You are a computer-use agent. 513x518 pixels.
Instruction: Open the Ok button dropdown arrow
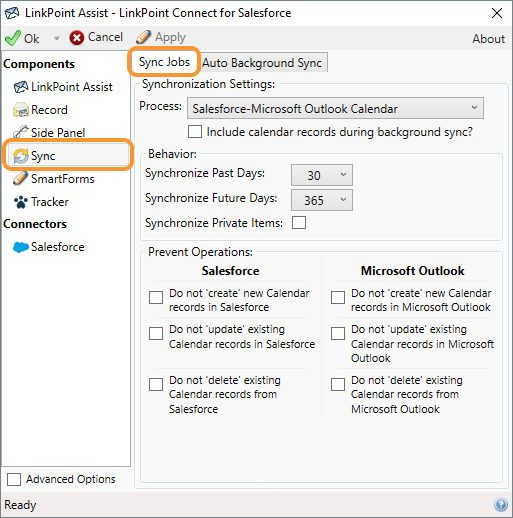(x=56, y=38)
